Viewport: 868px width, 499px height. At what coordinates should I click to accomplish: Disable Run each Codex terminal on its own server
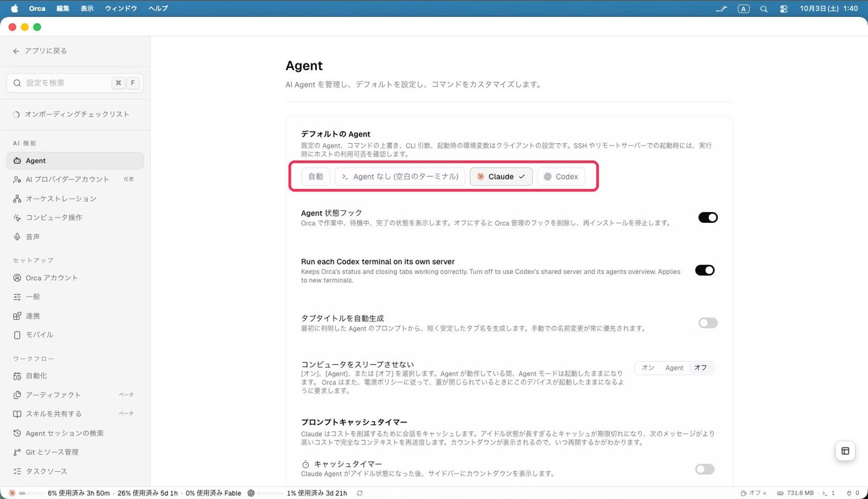[705, 270]
